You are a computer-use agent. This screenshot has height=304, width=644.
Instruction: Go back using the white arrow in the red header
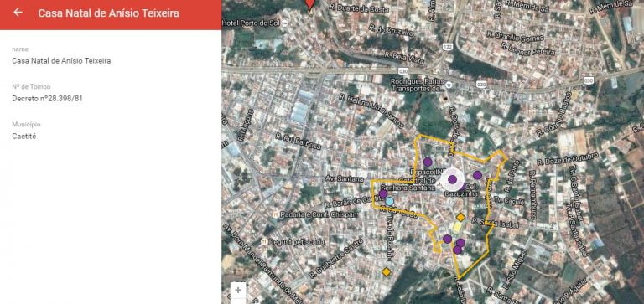pyautogui.click(x=18, y=13)
